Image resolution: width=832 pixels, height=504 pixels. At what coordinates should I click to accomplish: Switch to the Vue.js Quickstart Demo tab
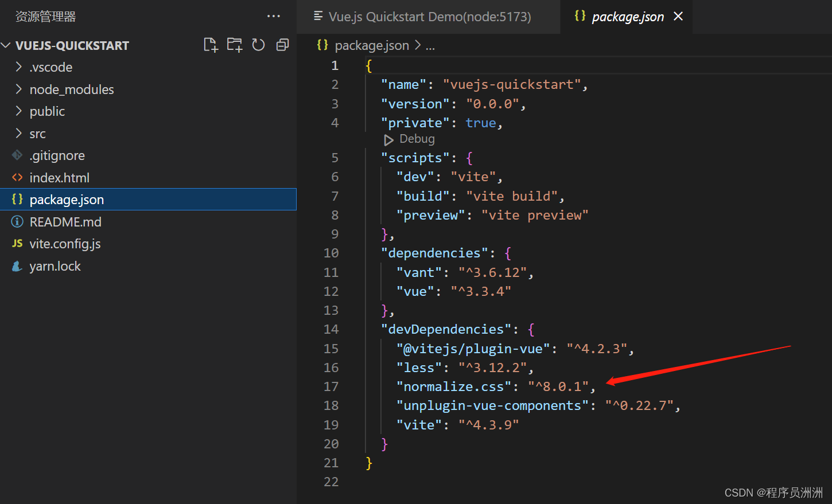click(429, 17)
